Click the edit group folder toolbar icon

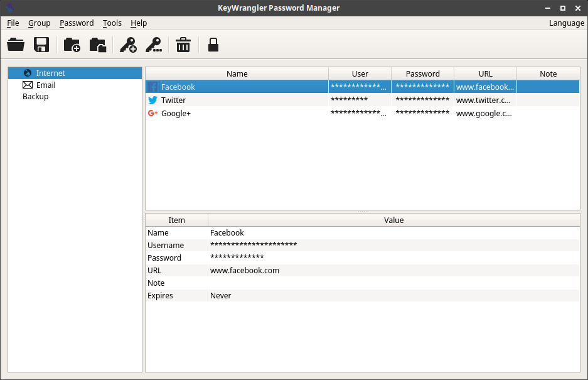pyautogui.click(x=98, y=45)
